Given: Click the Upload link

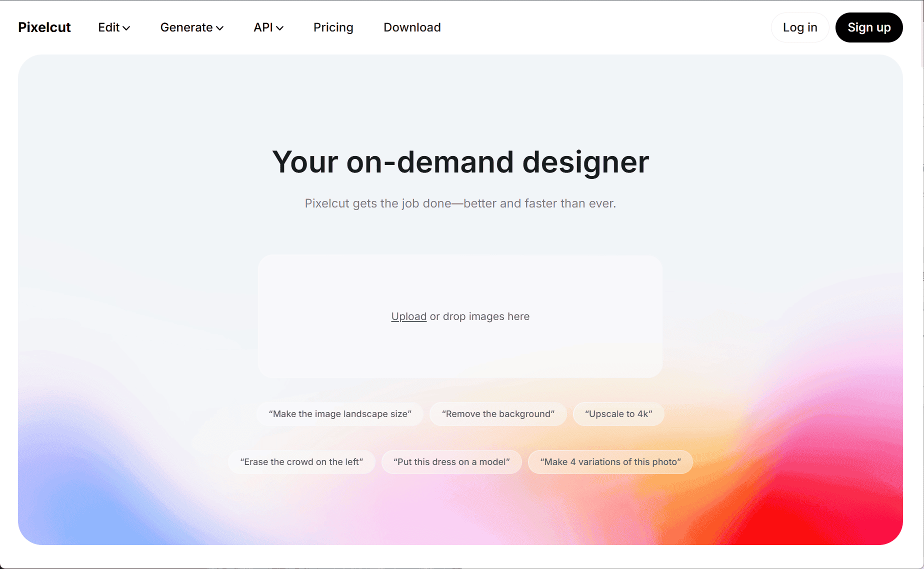Looking at the screenshot, I should 408,316.
